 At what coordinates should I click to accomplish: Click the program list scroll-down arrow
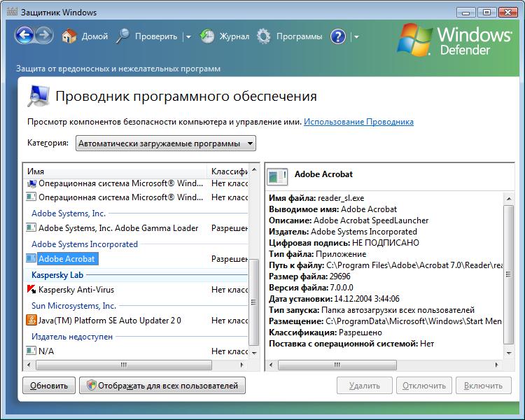tap(254, 353)
